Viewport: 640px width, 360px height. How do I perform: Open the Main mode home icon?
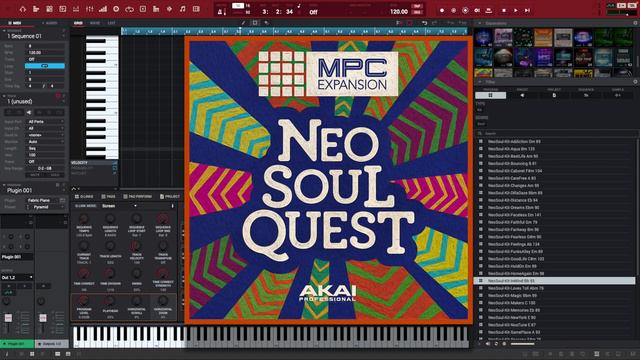tap(22, 9)
